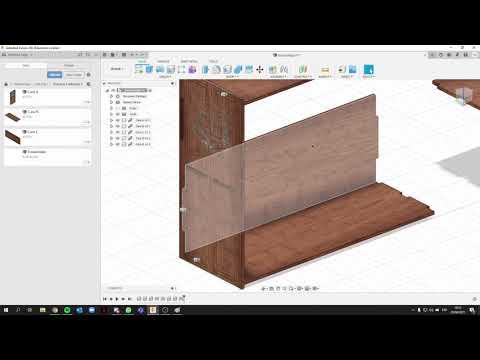The height and width of the screenshot is (360, 480).
Task: Click the Zoom icon in navigation bar
Action: [x=285, y=288]
